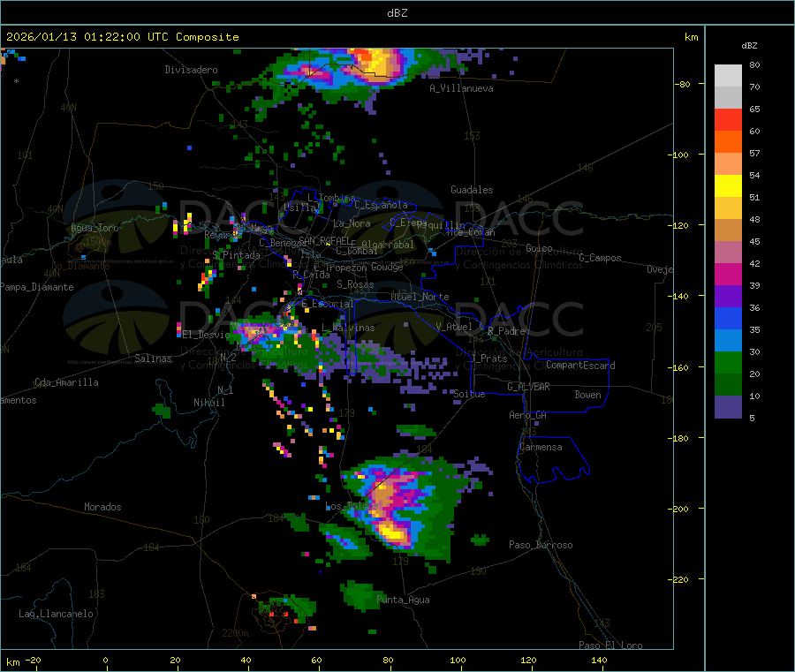Click the orange 57 dBZ legend swatch
795x672 pixels.
[x=728, y=142]
